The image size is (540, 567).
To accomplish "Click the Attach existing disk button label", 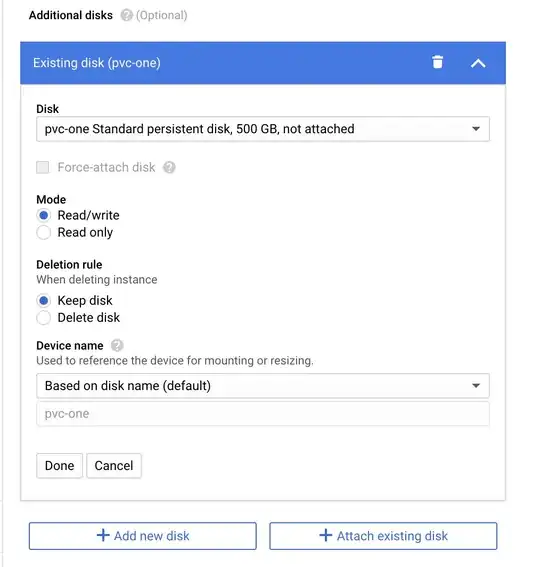I will pos(392,536).
